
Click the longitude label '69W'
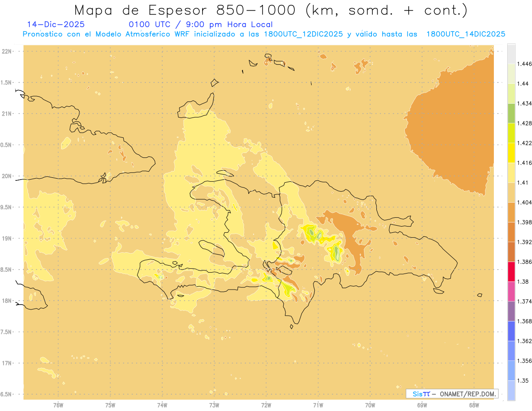coord(422,405)
